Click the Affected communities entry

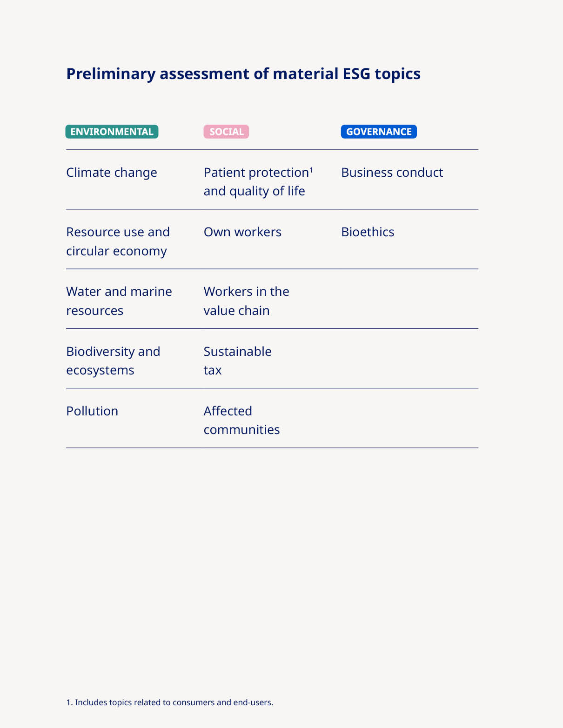[241, 420]
